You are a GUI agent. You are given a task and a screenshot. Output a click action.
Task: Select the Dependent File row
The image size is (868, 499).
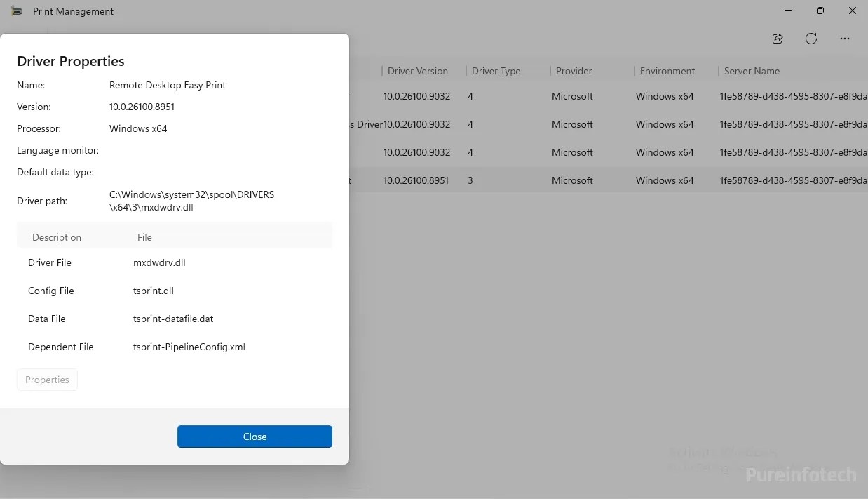pyautogui.click(x=175, y=347)
